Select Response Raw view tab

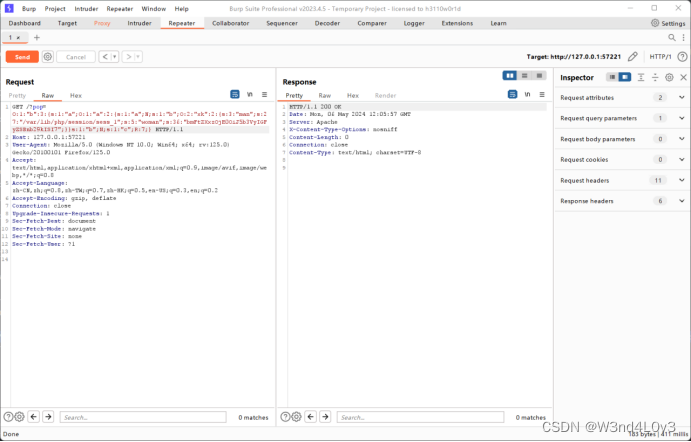pyautogui.click(x=325, y=95)
